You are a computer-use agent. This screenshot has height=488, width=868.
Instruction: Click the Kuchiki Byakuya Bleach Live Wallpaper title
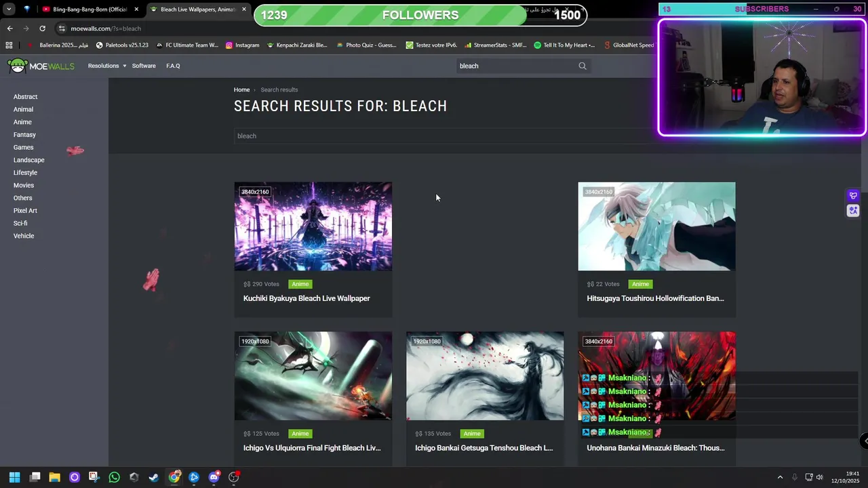[307, 298]
